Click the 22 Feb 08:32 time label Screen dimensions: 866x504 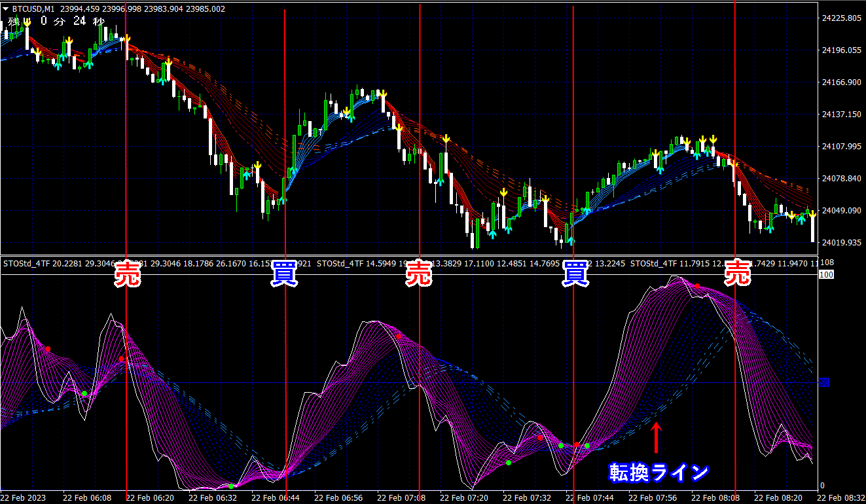tap(841, 497)
